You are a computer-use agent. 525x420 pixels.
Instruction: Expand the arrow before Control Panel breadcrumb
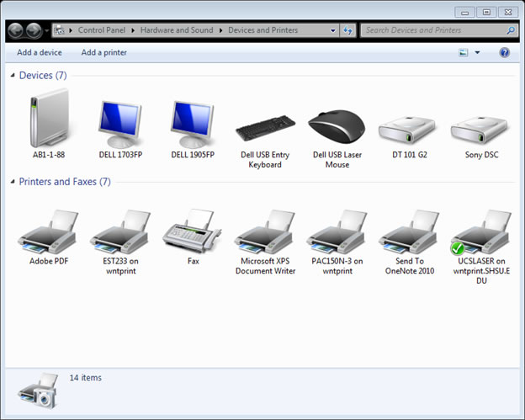click(71, 30)
